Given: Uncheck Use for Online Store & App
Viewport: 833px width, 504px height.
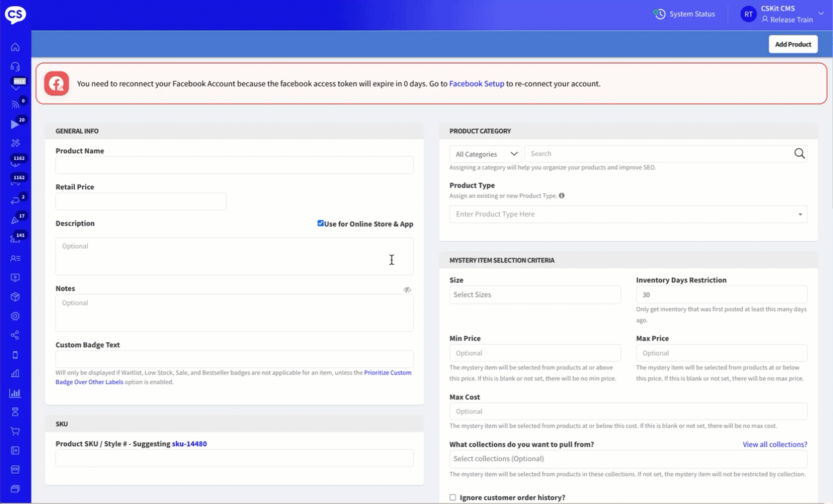Looking at the screenshot, I should (x=320, y=224).
